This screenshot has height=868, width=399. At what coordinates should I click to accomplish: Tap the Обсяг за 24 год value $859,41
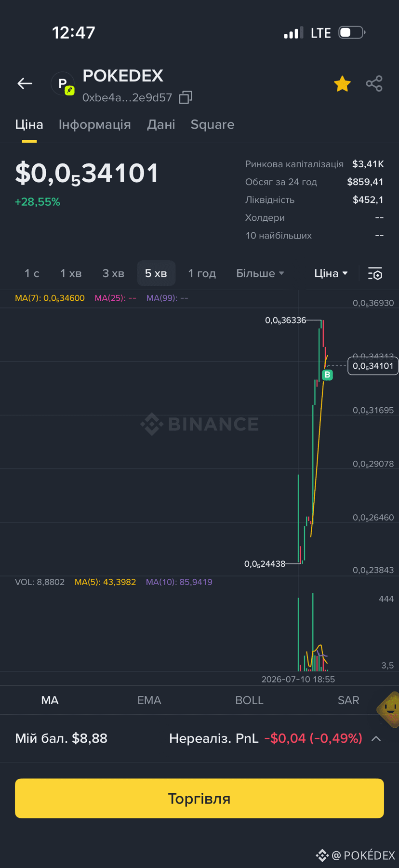pos(365,182)
